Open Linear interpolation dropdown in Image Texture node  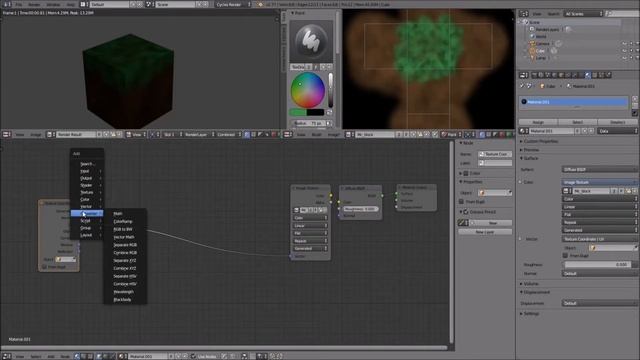[310, 226]
